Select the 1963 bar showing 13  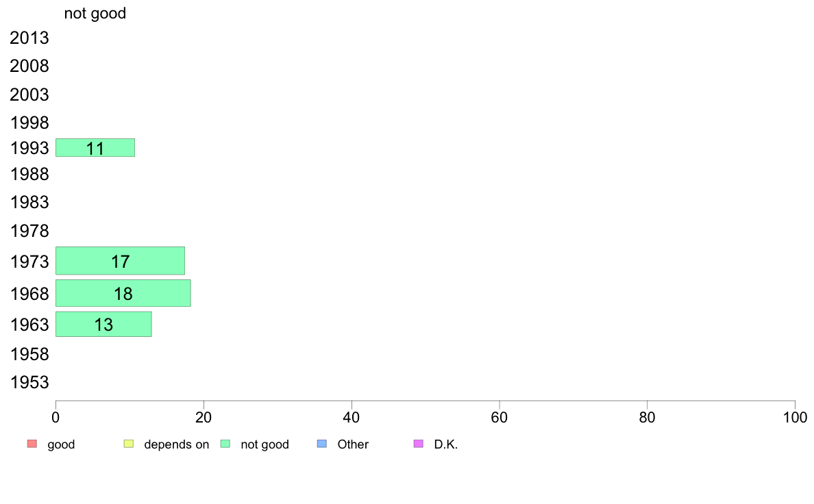pyautogui.click(x=103, y=325)
